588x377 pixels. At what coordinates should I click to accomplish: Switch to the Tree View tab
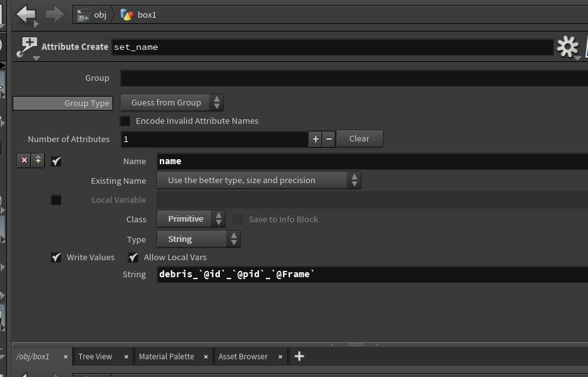pos(95,356)
